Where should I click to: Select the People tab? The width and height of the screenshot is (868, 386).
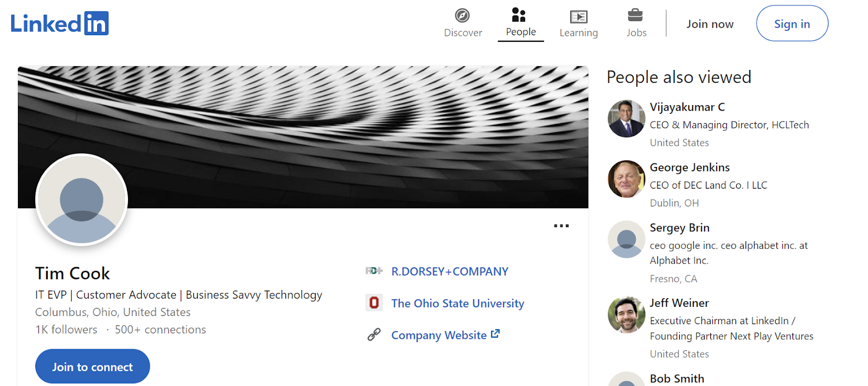tap(521, 23)
